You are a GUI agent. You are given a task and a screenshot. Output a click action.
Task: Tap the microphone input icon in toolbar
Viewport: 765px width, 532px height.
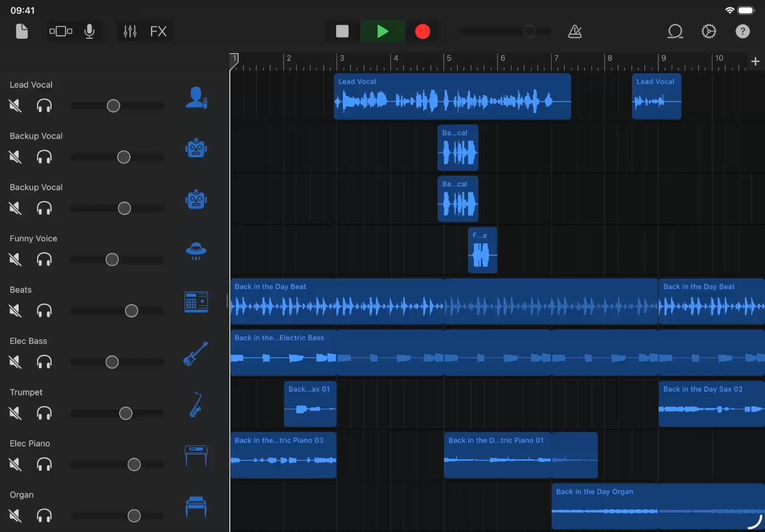tap(89, 31)
